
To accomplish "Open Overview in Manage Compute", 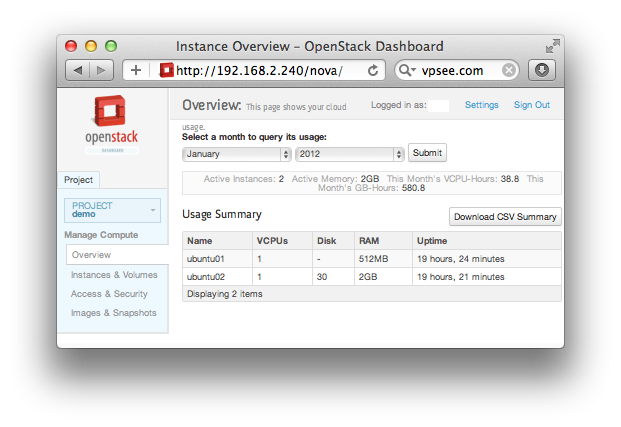I will click(117, 255).
